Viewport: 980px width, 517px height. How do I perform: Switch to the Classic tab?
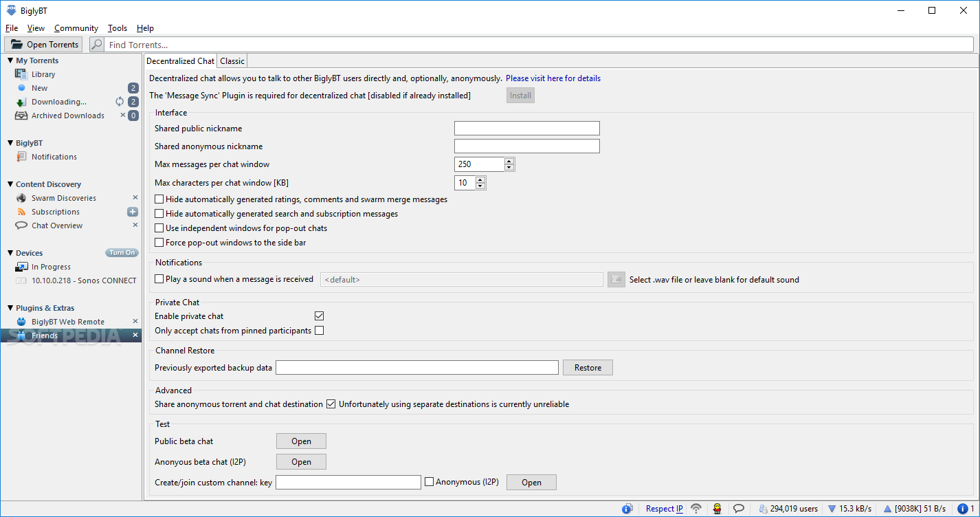[x=232, y=61]
